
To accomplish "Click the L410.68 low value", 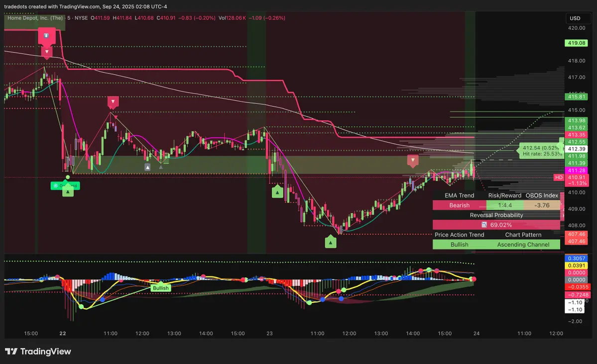I will [x=144, y=18].
